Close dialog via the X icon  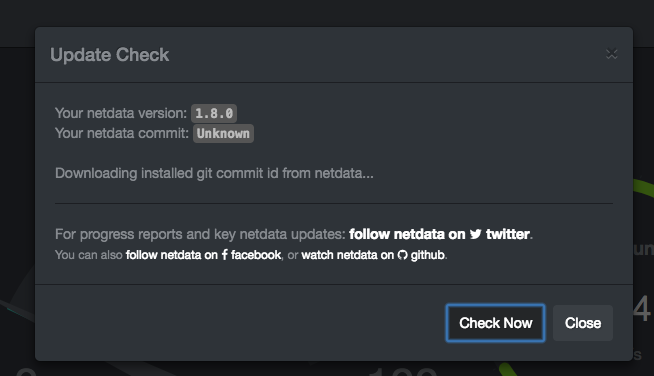pyautogui.click(x=611, y=54)
